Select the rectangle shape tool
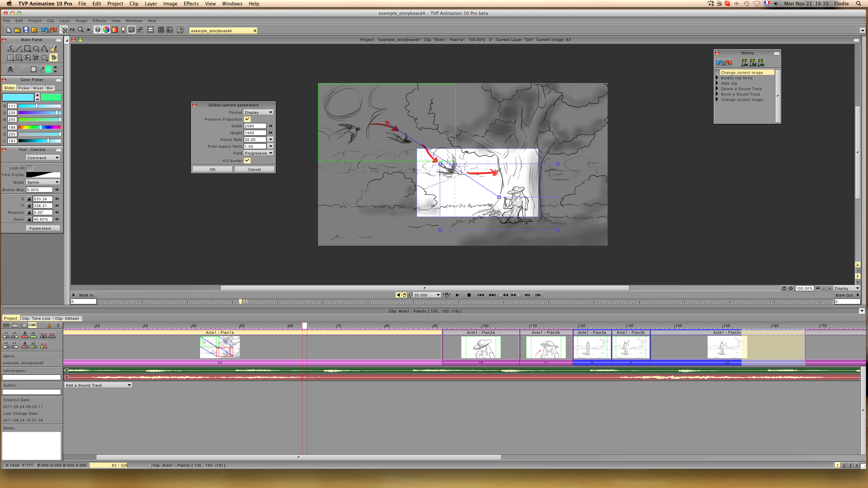Viewport: 868px width, 488px height. click(27, 49)
